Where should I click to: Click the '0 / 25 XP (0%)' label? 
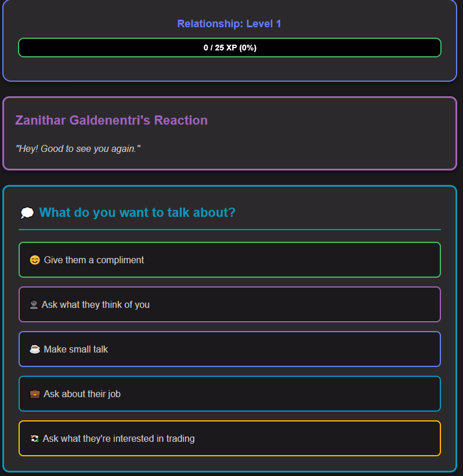[230, 48]
